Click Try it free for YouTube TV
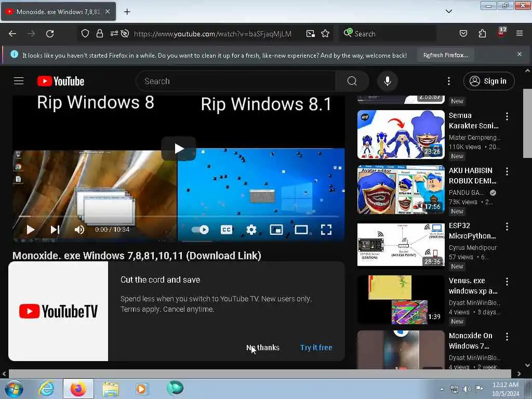Image resolution: width=532 pixels, height=399 pixels. 316,348
